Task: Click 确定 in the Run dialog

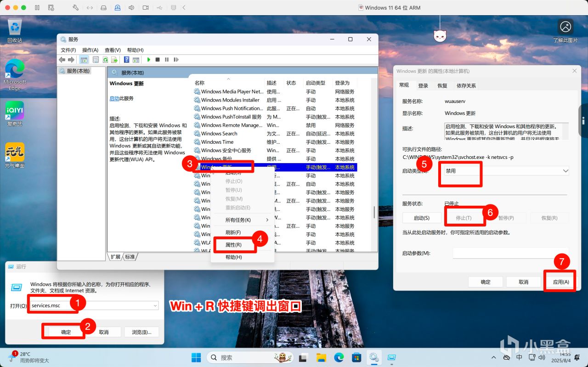Action: pyautogui.click(x=66, y=332)
